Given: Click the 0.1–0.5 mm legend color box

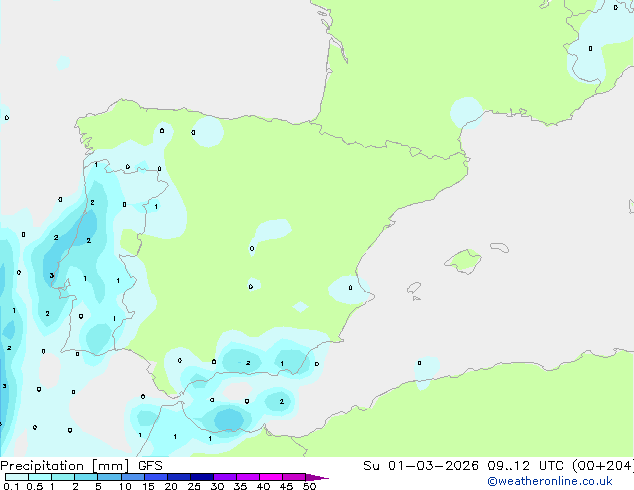Looking at the screenshot, I should point(17,477).
